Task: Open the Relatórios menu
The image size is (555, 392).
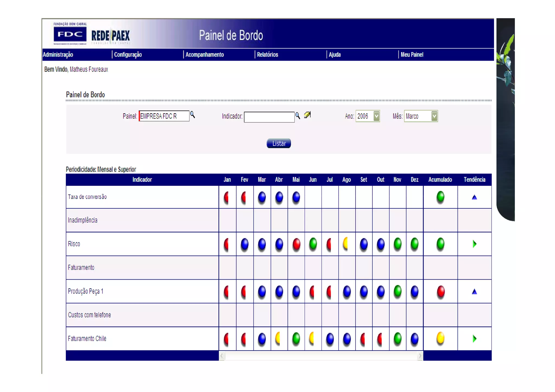Action: [x=267, y=55]
